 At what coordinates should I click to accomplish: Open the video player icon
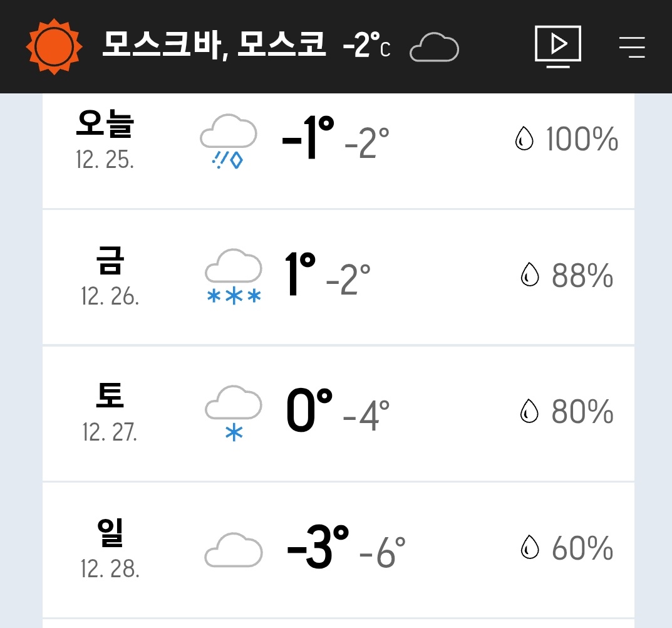click(558, 46)
